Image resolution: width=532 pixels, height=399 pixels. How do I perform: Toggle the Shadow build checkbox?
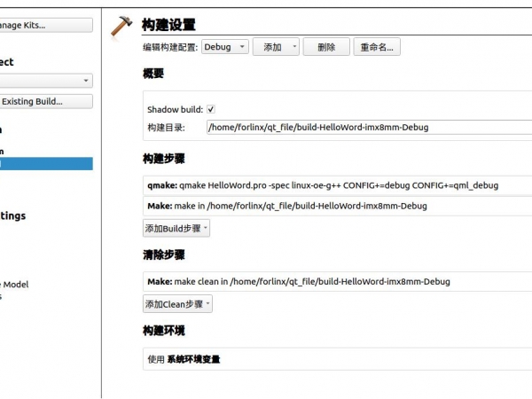(211, 109)
